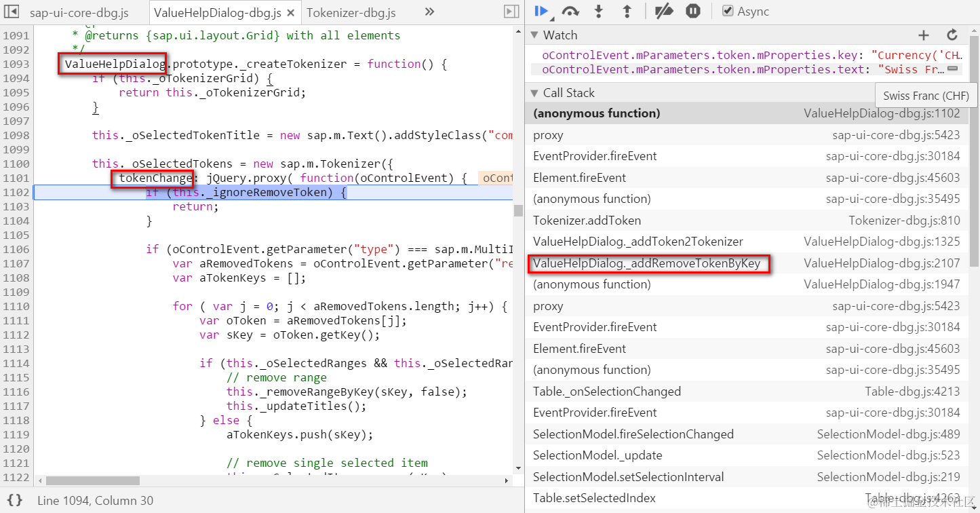Switch to ValueHelpDialog-dbg.js tab

pyautogui.click(x=218, y=13)
